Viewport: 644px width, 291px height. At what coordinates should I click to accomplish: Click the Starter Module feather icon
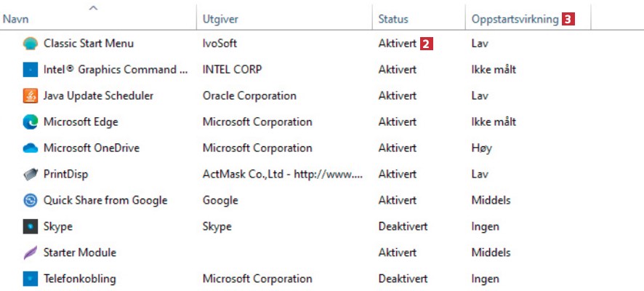[31, 253]
